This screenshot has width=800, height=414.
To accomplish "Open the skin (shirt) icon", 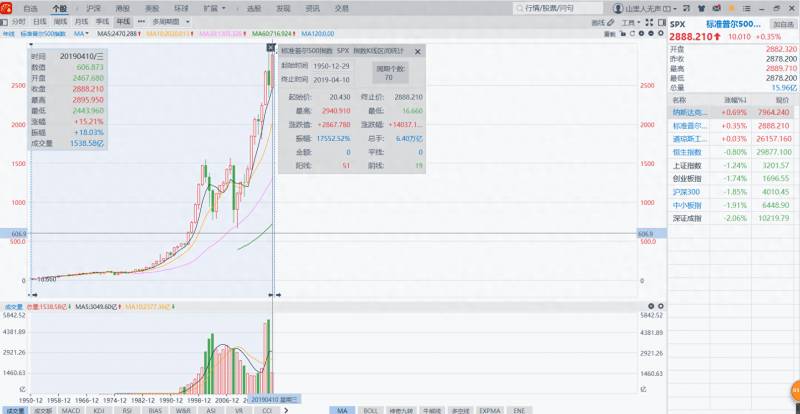I will click(x=702, y=9).
